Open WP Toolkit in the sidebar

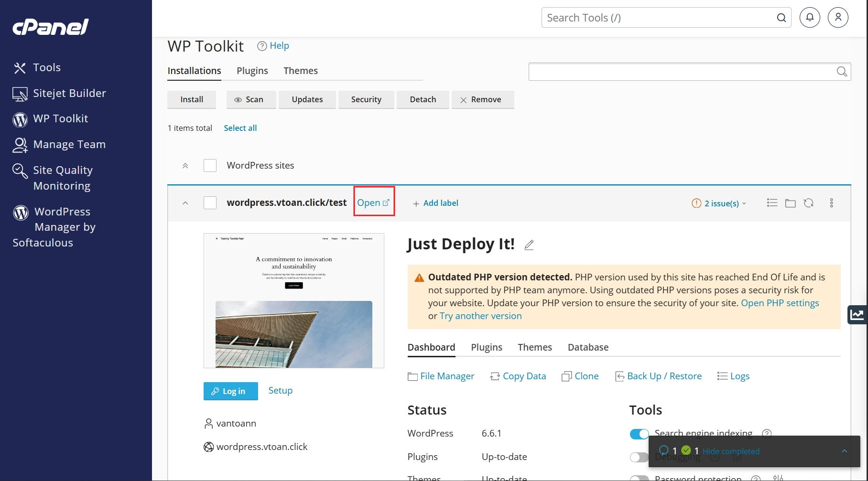pyautogui.click(x=50, y=118)
